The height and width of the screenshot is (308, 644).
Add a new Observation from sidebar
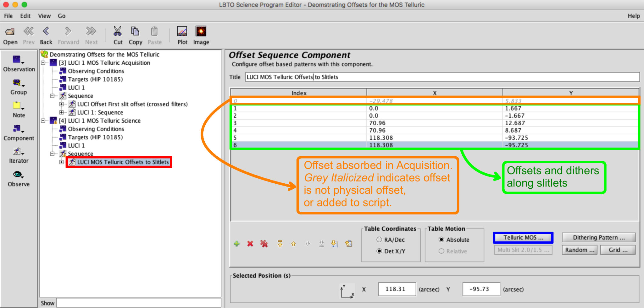tap(19, 64)
